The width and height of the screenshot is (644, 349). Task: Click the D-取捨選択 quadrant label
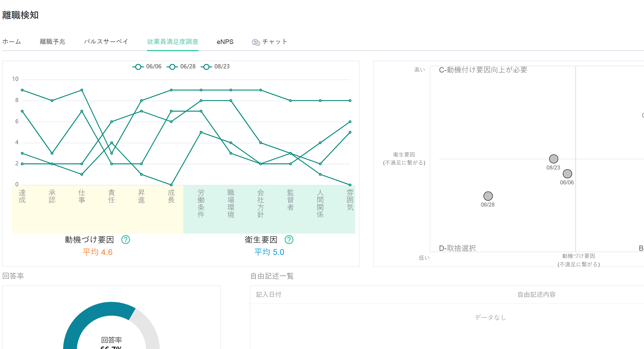(457, 248)
